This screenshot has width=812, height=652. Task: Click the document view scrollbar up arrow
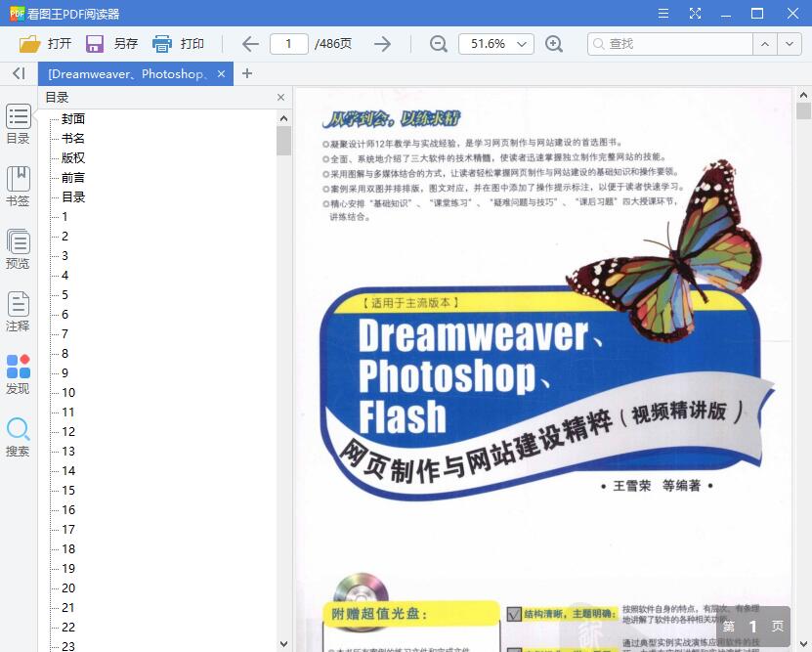[x=803, y=95]
